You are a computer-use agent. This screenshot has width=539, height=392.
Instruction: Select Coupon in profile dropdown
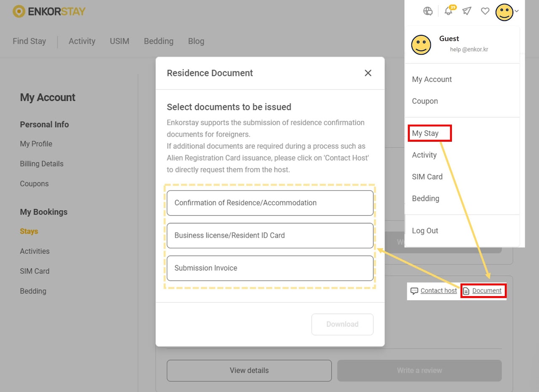[425, 101]
